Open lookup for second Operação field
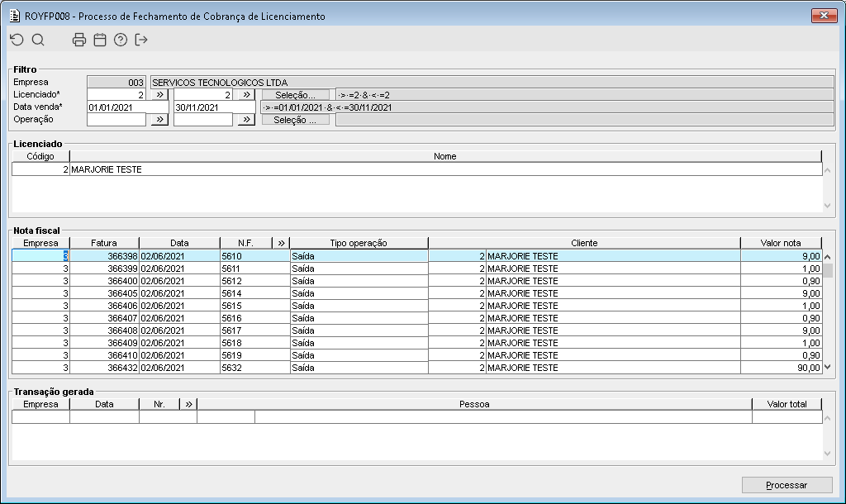Screen dimensions: 846x504 246,119
